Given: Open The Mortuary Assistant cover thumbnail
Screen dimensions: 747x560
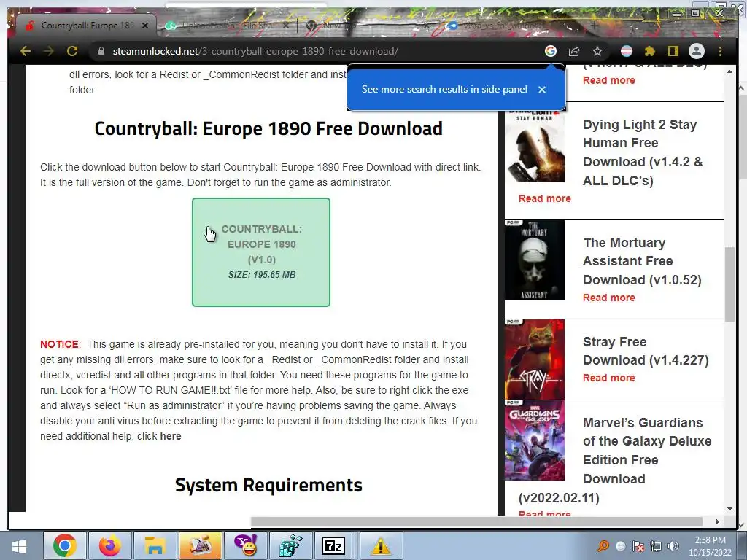Looking at the screenshot, I should tap(535, 260).
